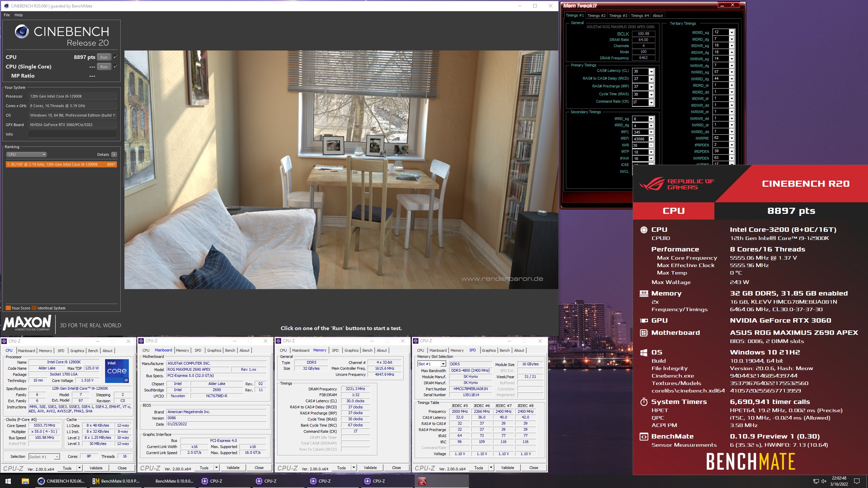
Task: Click Cinebench logo sphere icon
Action: point(22,32)
